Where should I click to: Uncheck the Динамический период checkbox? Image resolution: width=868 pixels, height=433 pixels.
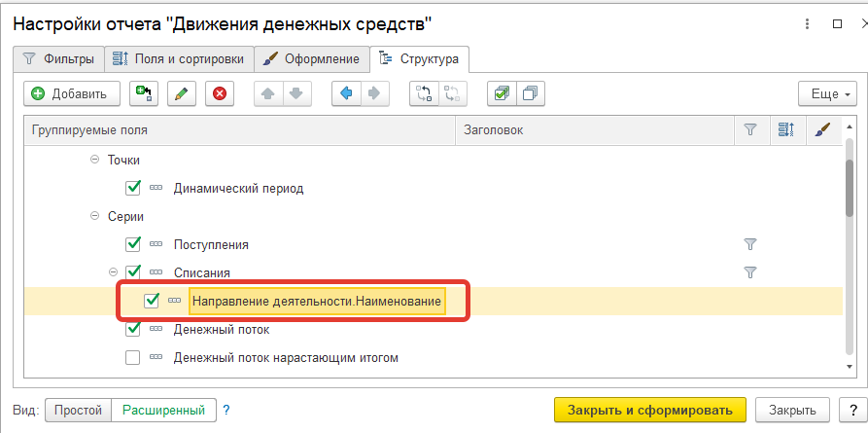click(133, 188)
